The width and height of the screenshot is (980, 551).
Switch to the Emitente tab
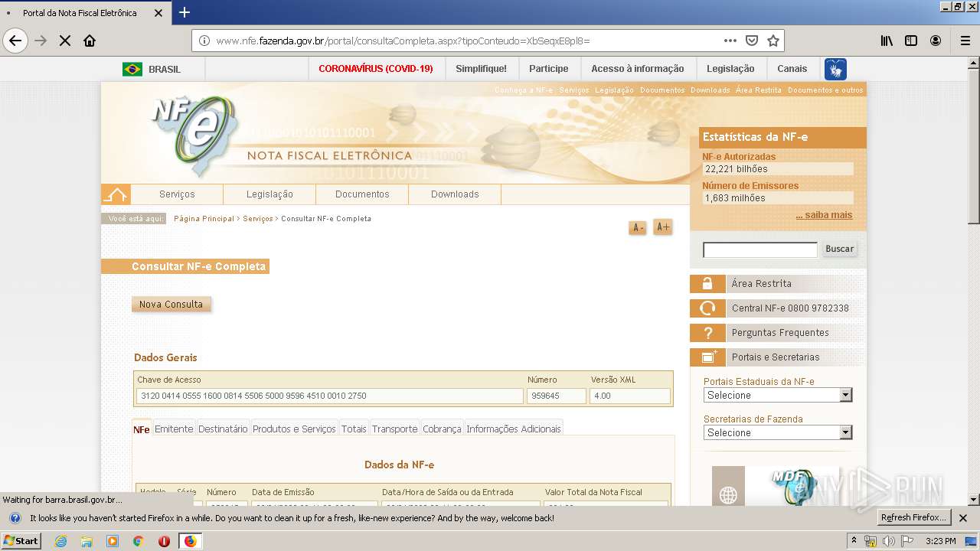coord(174,429)
